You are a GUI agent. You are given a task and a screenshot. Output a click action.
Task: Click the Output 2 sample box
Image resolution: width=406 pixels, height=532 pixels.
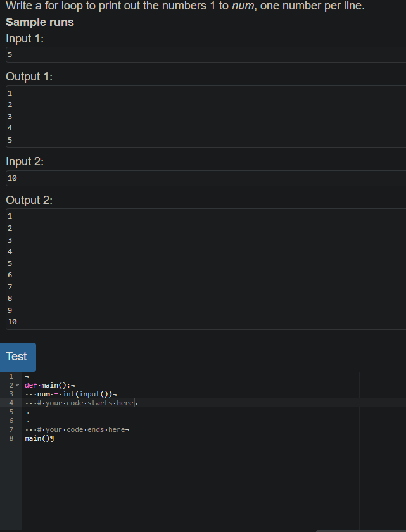206,269
